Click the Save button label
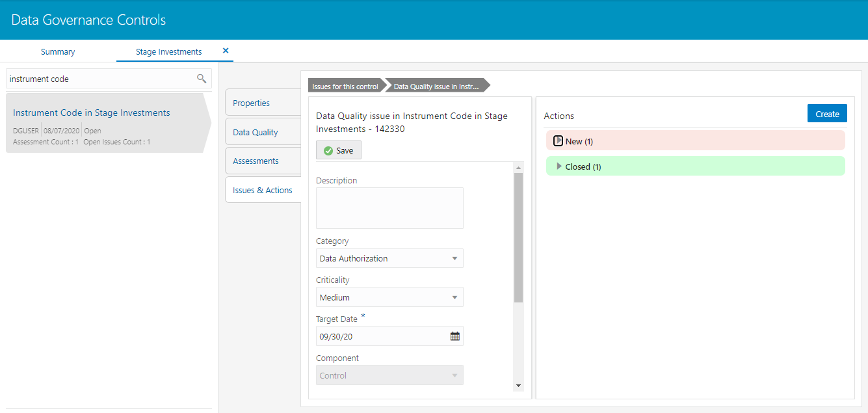This screenshot has width=868, height=413. pyautogui.click(x=345, y=151)
